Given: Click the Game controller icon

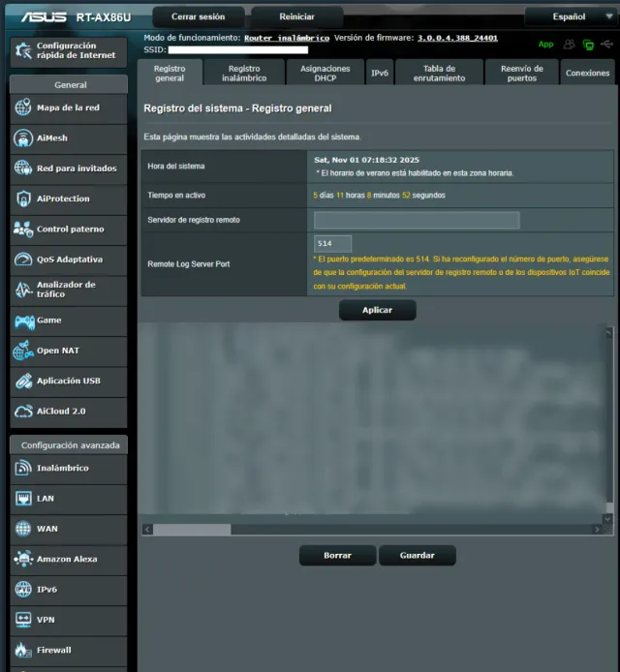Looking at the screenshot, I should pyautogui.click(x=24, y=321).
